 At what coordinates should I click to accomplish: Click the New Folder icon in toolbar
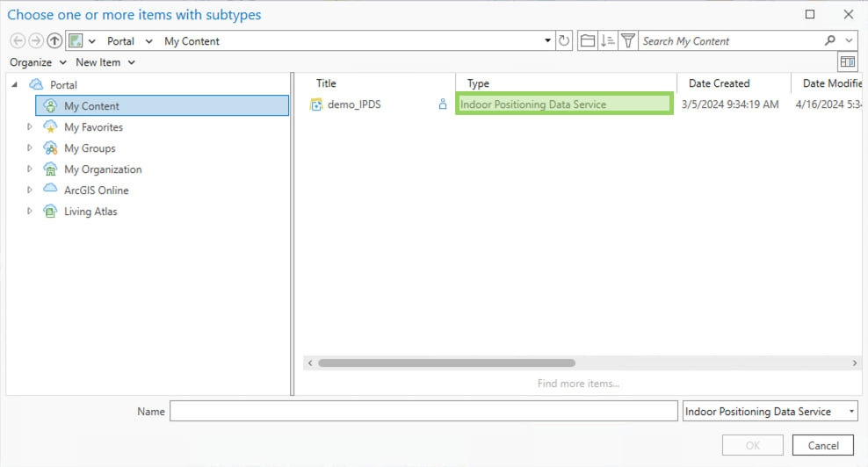588,40
